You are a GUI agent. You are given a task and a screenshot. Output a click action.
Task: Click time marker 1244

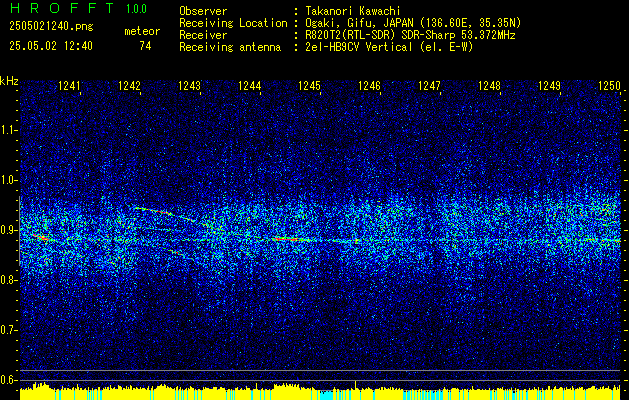250,86
